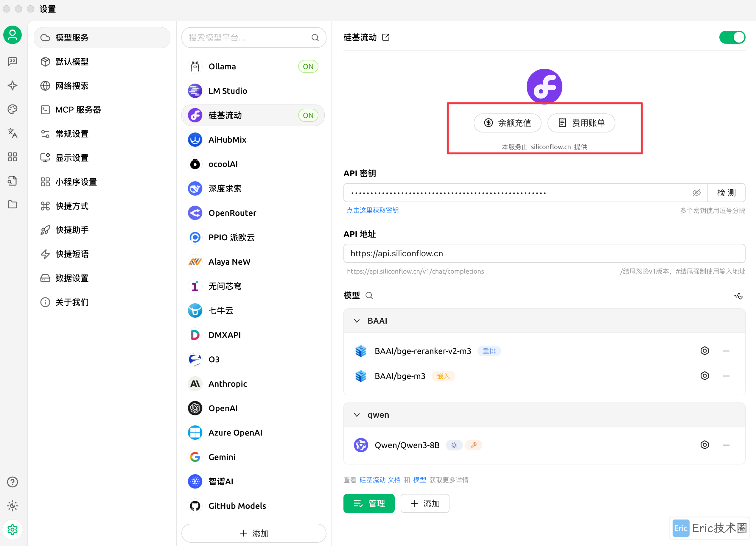Viewport: 756px width, 546px height.
Task: Click the 余额充值 button
Action: [x=507, y=123]
